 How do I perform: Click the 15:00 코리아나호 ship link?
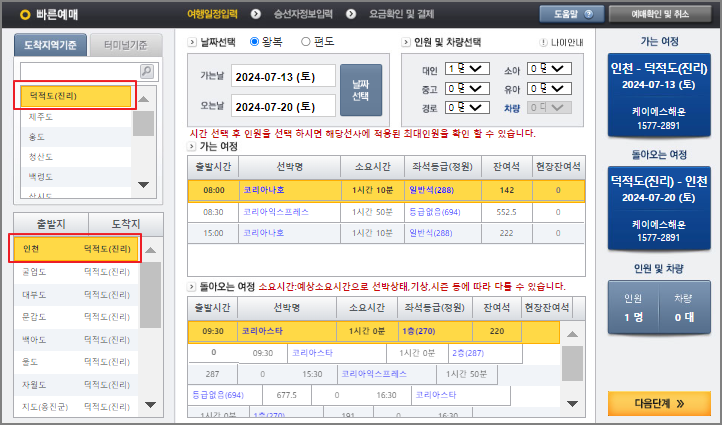[x=263, y=233]
